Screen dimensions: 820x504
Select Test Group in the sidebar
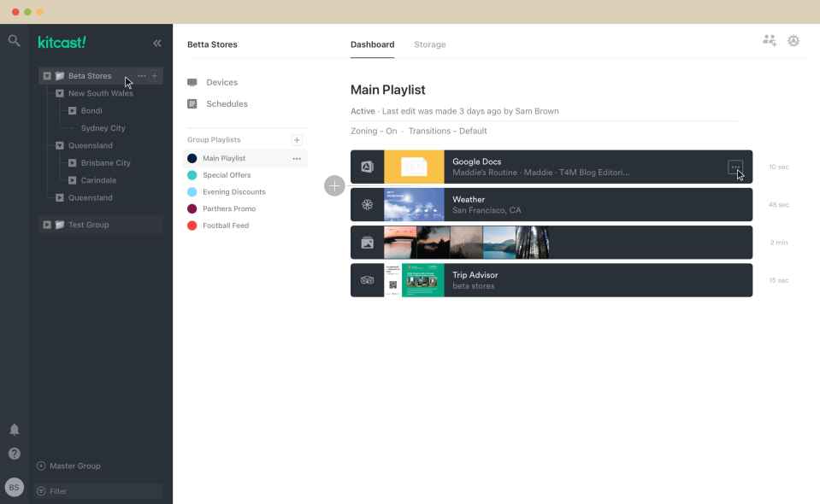(x=88, y=225)
